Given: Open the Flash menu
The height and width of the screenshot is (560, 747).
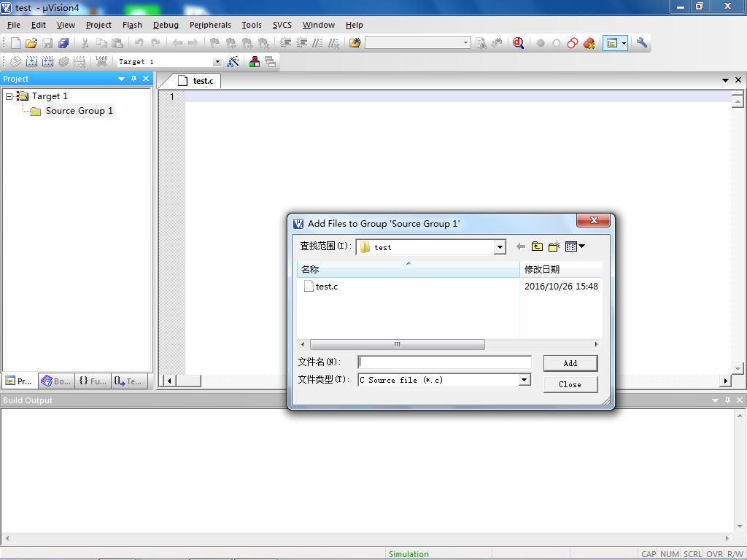Looking at the screenshot, I should 132,25.
